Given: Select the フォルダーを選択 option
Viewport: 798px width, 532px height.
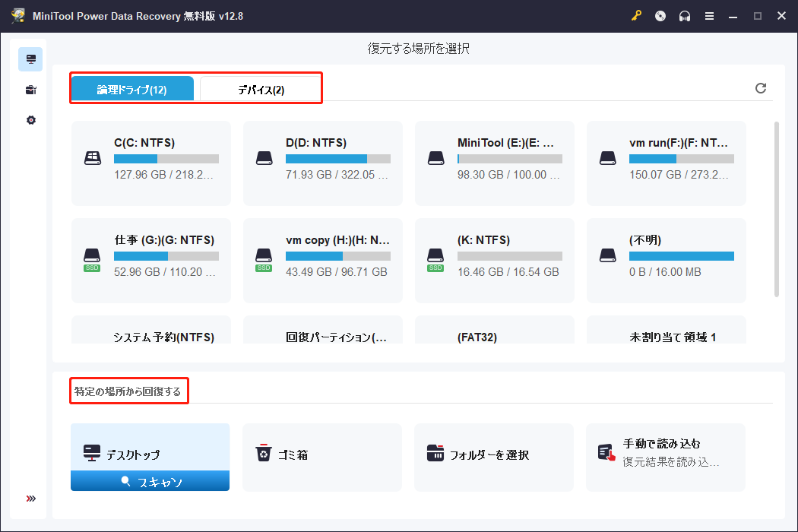Looking at the screenshot, I should [494, 456].
